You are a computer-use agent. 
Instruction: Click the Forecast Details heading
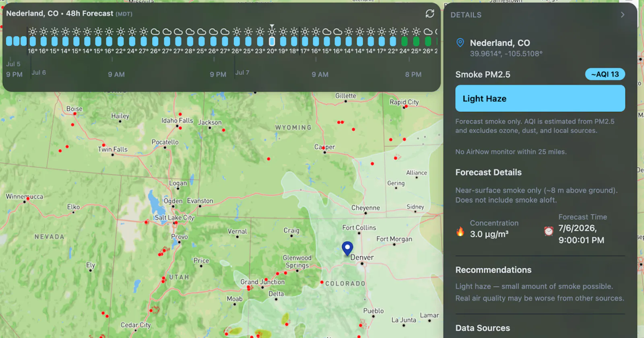point(489,172)
